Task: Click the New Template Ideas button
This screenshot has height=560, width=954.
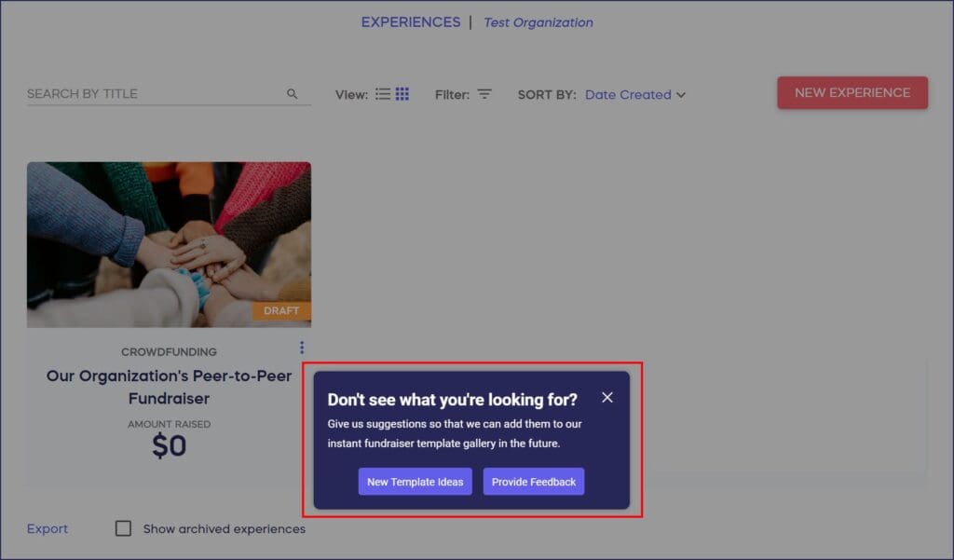Action: (416, 482)
